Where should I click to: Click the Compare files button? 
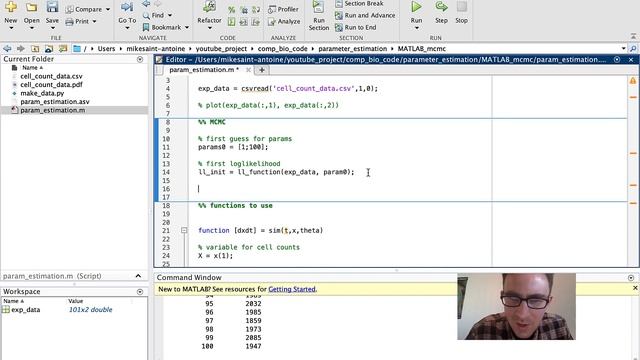(84, 9)
